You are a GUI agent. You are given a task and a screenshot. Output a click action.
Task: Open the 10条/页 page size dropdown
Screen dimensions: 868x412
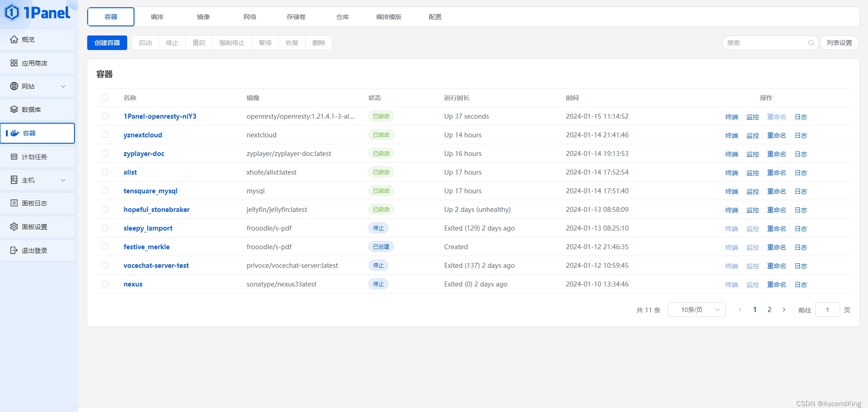697,310
